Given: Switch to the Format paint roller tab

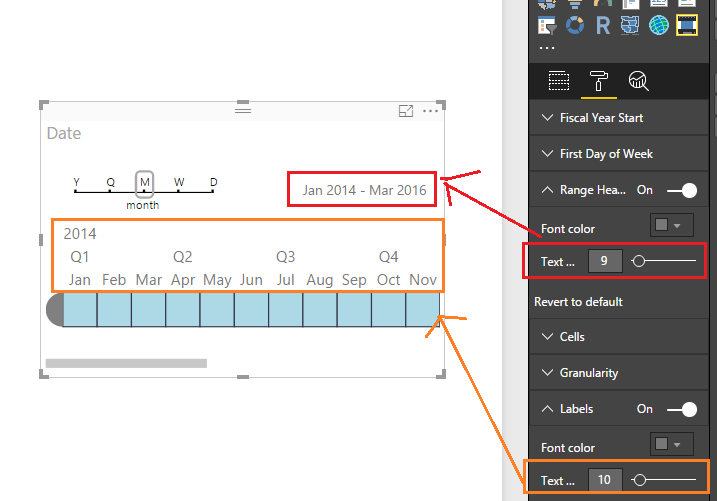Looking at the screenshot, I should click(x=599, y=81).
